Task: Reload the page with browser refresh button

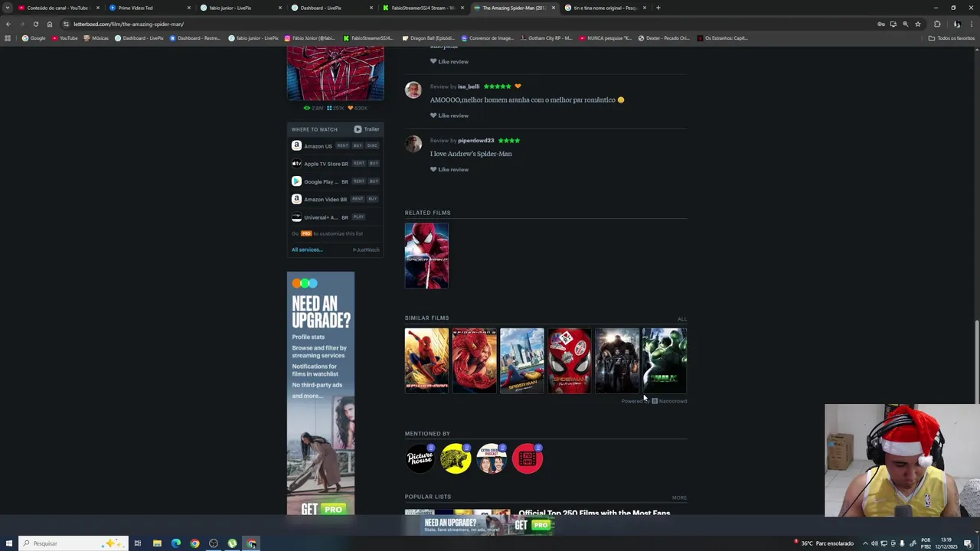Action: [35, 24]
